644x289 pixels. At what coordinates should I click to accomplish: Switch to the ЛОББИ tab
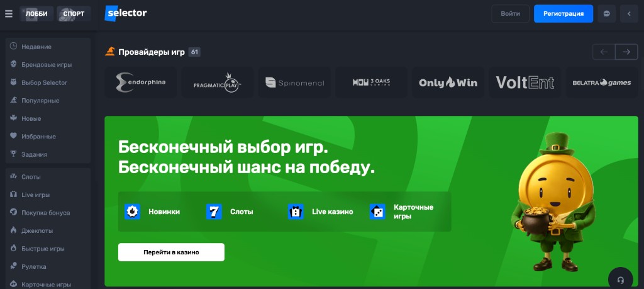pos(36,14)
